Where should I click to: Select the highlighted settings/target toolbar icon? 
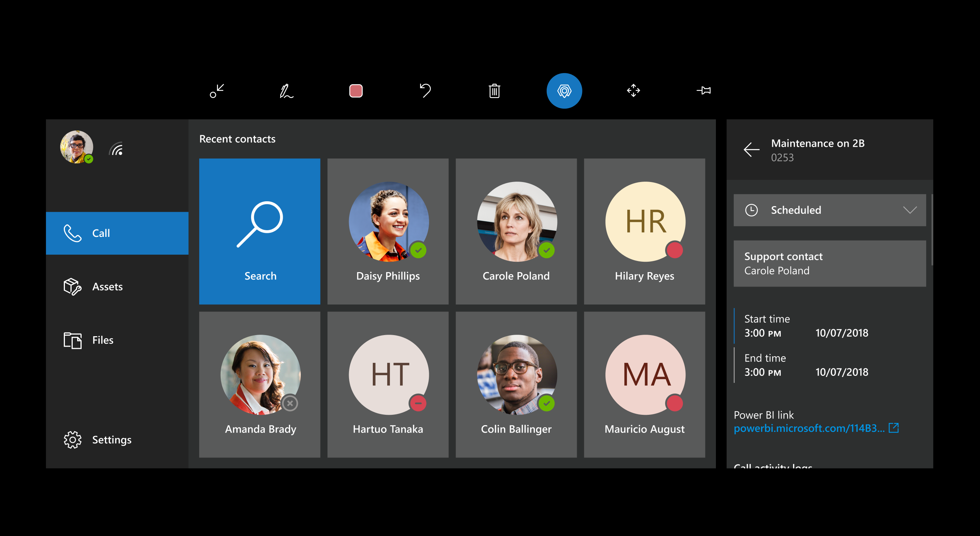point(564,91)
